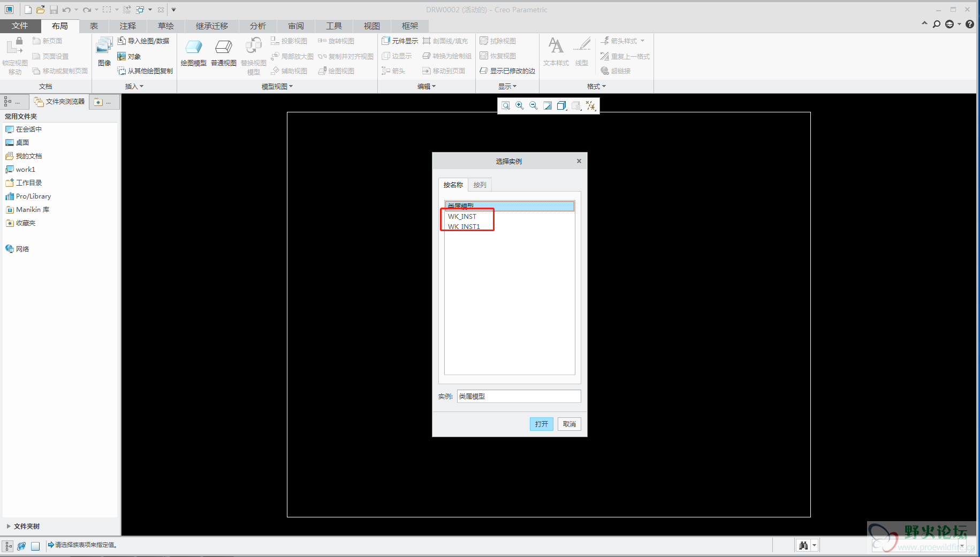Open Pro/Library folder
Image resolution: width=980 pixels, height=557 pixels.
[28, 196]
